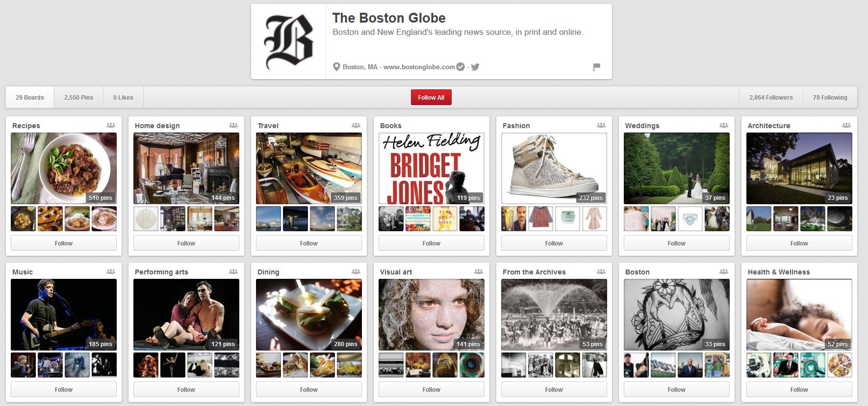View the 78 Following tab
Viewport: 868px width, 406px height.
830,97
